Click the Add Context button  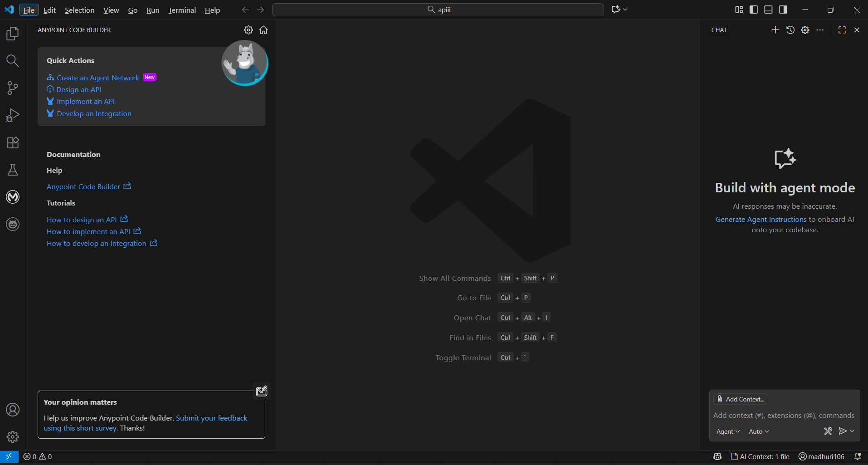coord(741,399)
